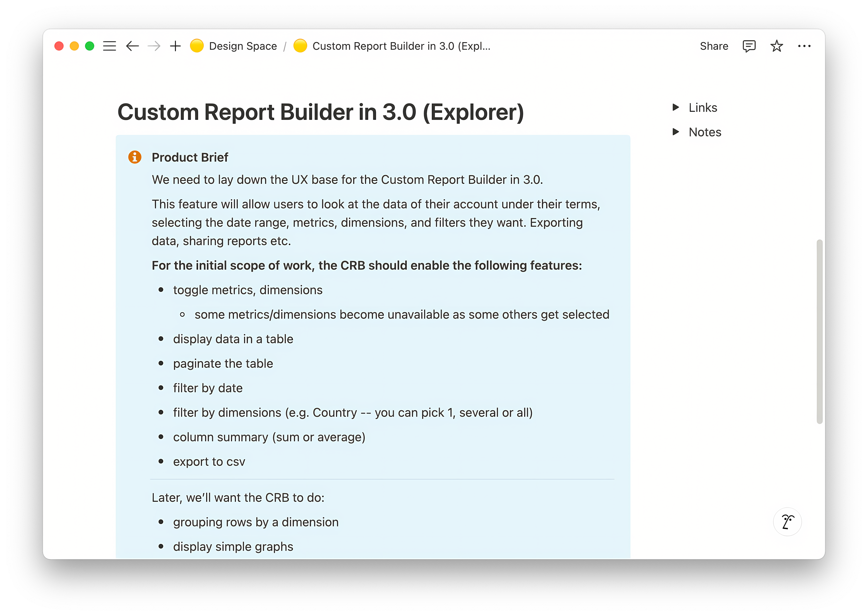Click the Custom Report Builder breadcrumb title

pyautogui.click(x=401, y=46)
